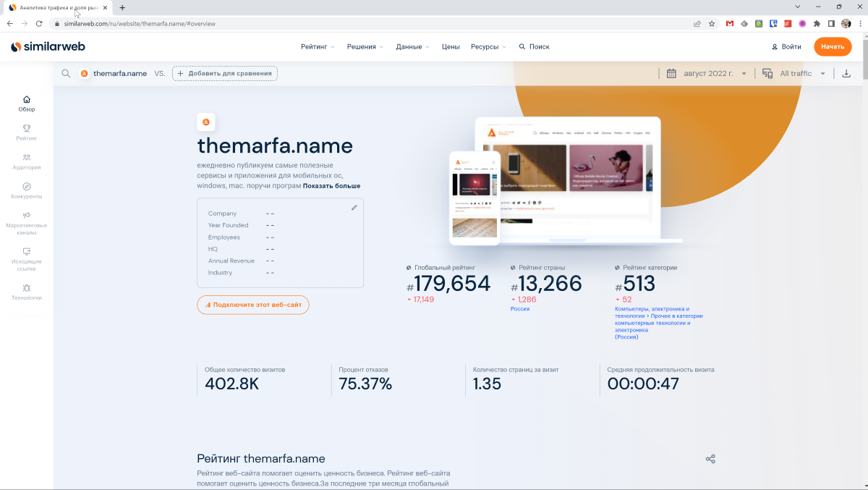Click info icon beside Рейтинг категории
This screenshot has height=490, width=868.
[x=617, y=268]
